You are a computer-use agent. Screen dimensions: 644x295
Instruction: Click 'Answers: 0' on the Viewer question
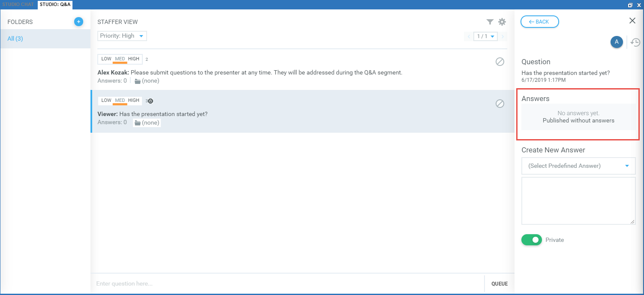click(112, 122)
